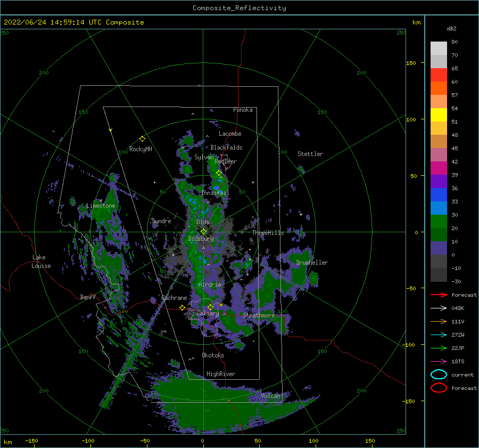This screenshot has width=479, height=448.
Task: Click the 33 dBZ light blue swatch
Action: coord(439,208)
